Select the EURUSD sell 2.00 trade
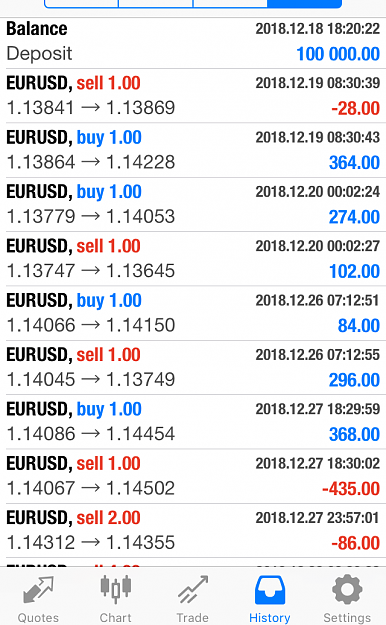 (x=193, y=531)
